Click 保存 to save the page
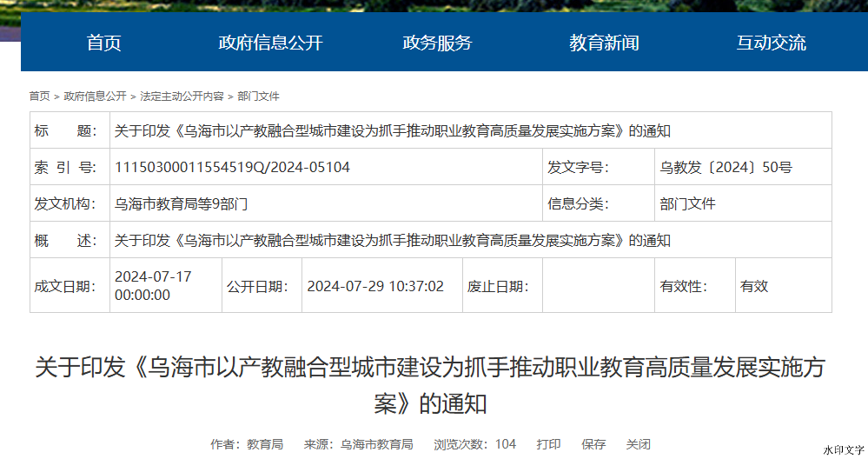The width and height of the screenshot is (868, 459). pos(593,444)
